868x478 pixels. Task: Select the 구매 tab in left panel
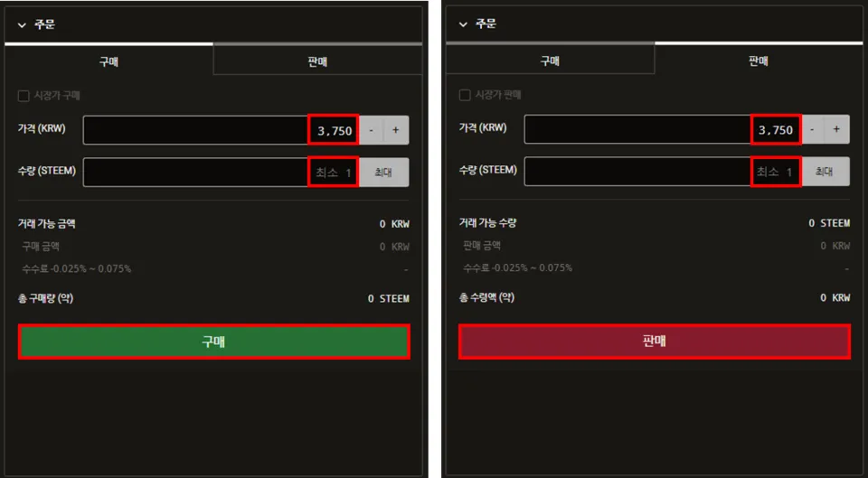pyautogui.click(x=108, y=61)
